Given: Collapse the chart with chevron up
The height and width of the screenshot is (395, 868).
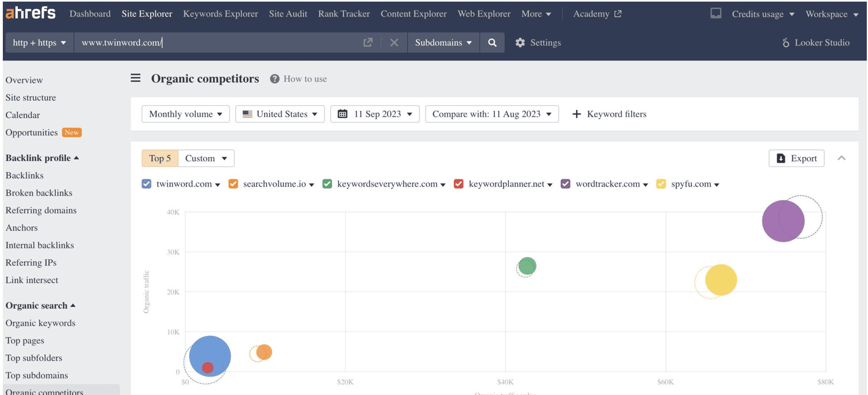Looking at the screenshot, I should [x=841, y=158].
